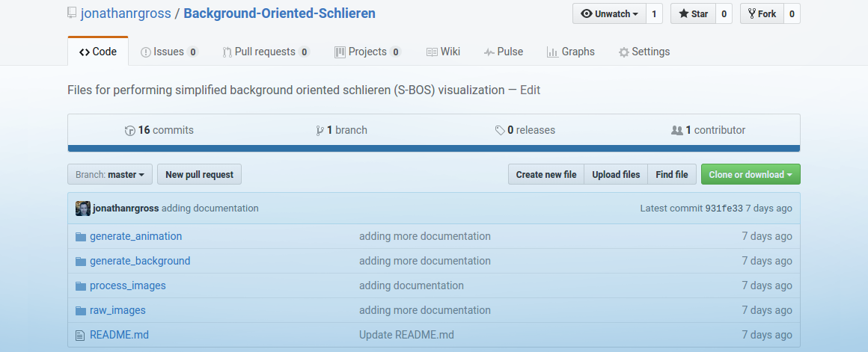This screenshot has width=868, height=352.
Task: Click the commits history clock icon
Action: click(x=130, y=130)
